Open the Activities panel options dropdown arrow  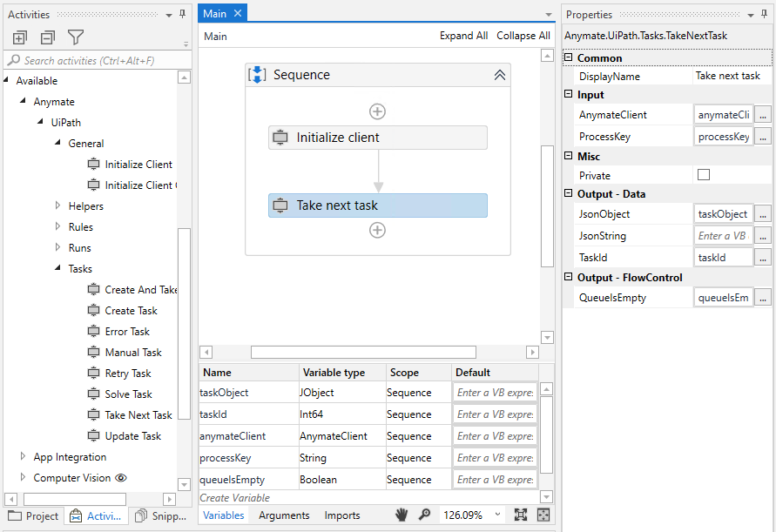click(x=169, y=16)
